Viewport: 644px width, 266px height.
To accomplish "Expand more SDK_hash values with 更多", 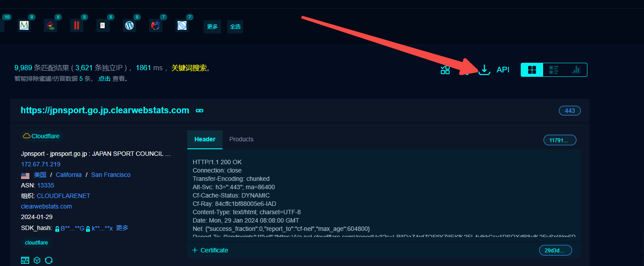I will 122,228.
